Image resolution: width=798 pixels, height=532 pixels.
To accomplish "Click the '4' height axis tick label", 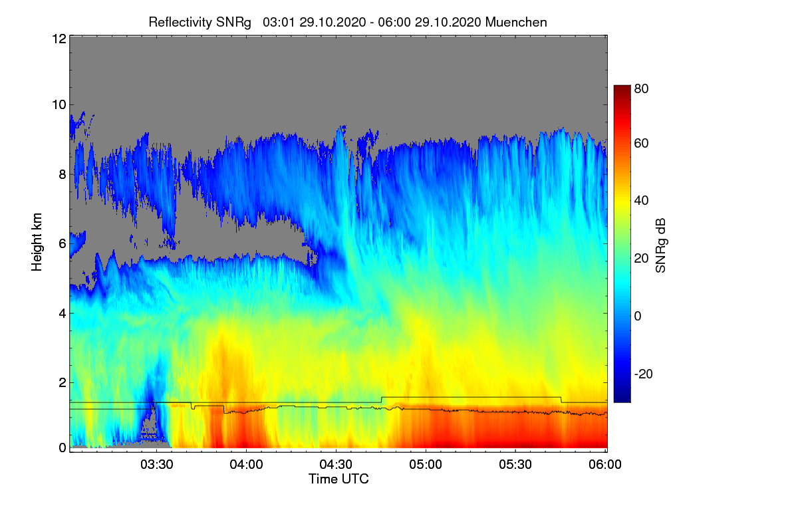I will click(62, 313).
